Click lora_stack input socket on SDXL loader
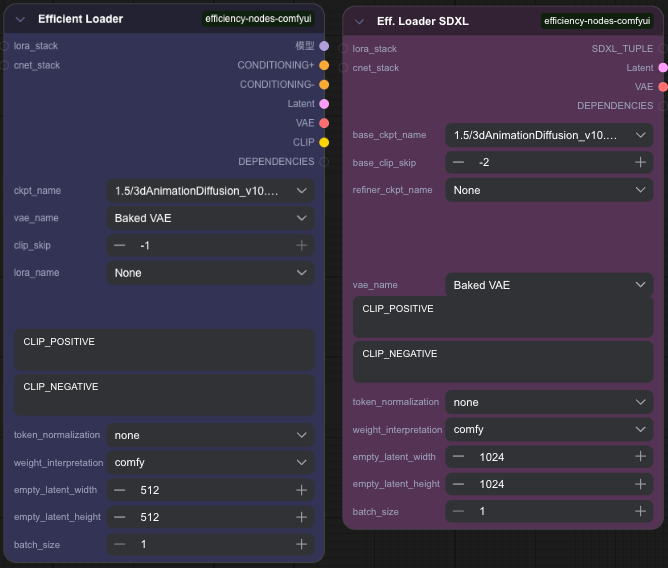Image resolution: width=668 pixels, height=568 pixels. (344, 48)
